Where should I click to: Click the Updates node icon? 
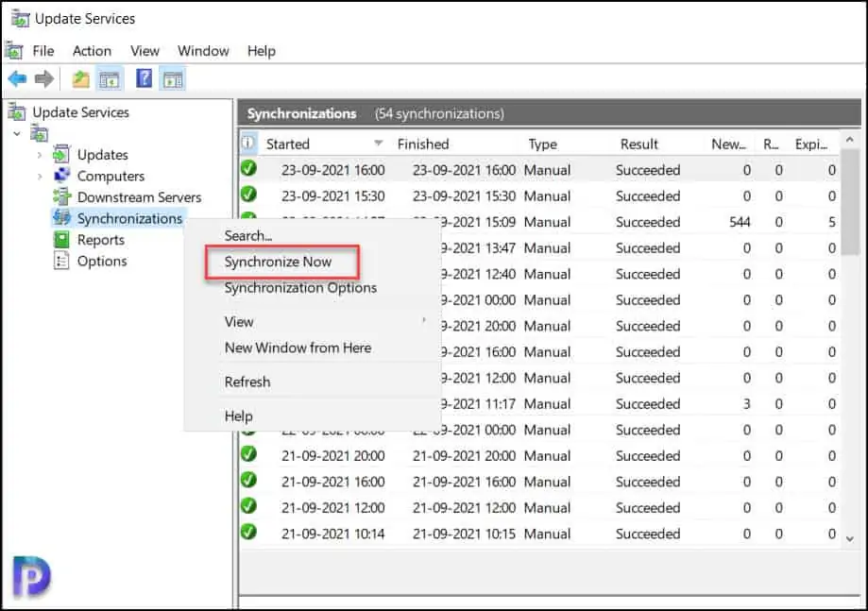[61, 155]
